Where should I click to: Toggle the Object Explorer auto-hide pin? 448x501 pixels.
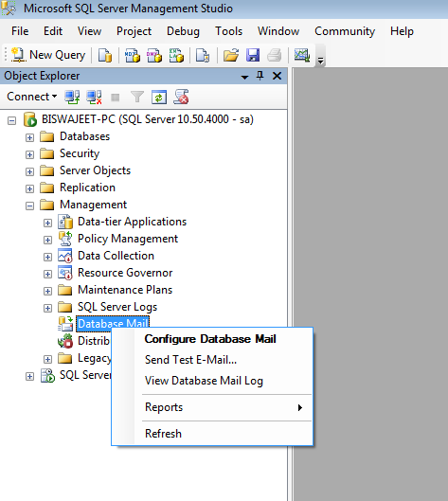(260, 76)
